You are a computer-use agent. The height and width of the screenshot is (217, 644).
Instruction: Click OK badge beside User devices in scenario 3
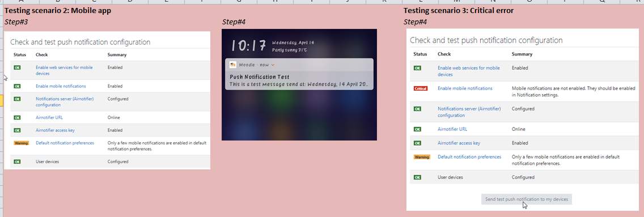tap(417, 177)
